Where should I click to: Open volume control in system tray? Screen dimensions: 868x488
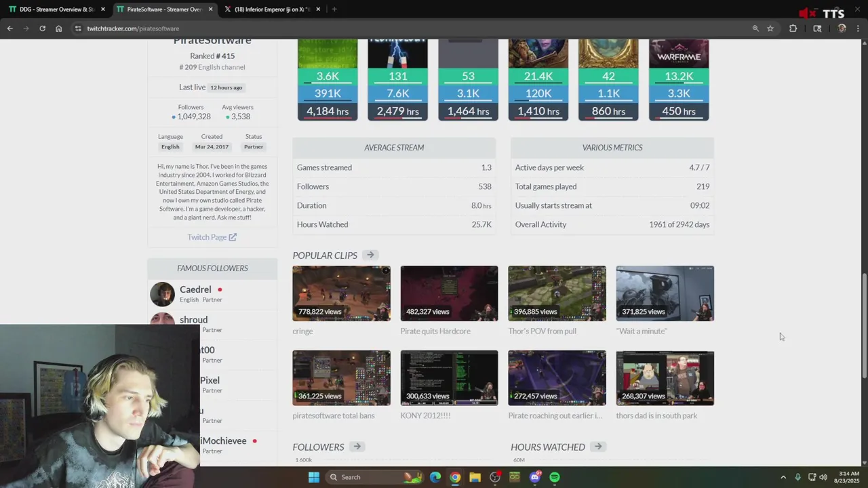tap(823, 477)
